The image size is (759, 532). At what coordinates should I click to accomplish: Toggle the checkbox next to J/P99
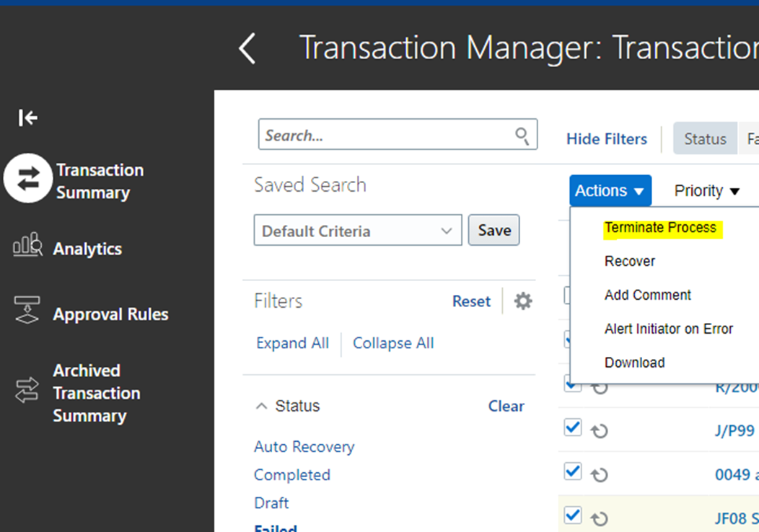tap(572, 427)
